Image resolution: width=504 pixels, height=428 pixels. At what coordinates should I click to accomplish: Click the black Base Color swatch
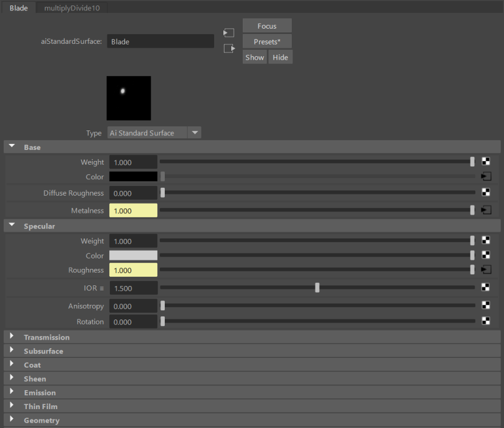tap(133, 177)
